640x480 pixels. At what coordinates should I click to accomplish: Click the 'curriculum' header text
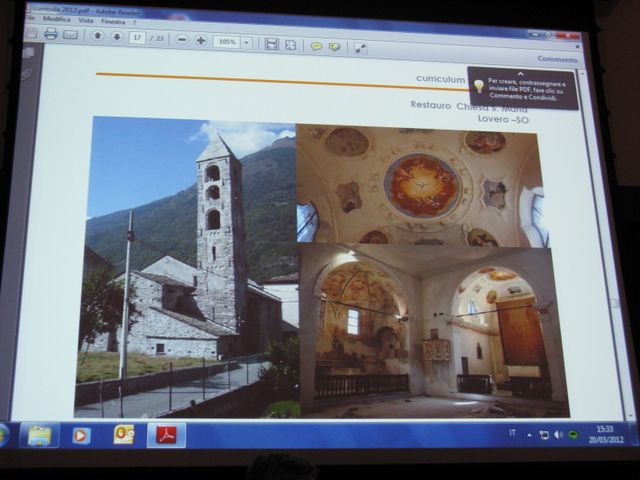(440, 78)
